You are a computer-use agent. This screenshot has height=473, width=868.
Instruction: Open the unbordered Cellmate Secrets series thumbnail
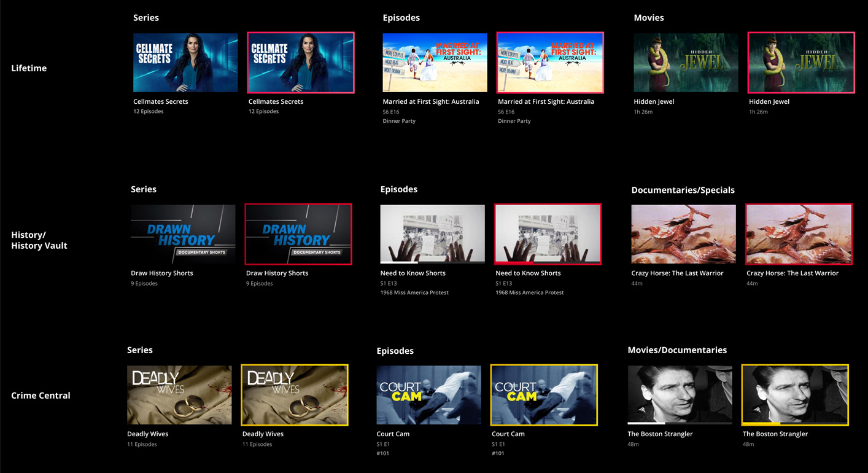185,63
